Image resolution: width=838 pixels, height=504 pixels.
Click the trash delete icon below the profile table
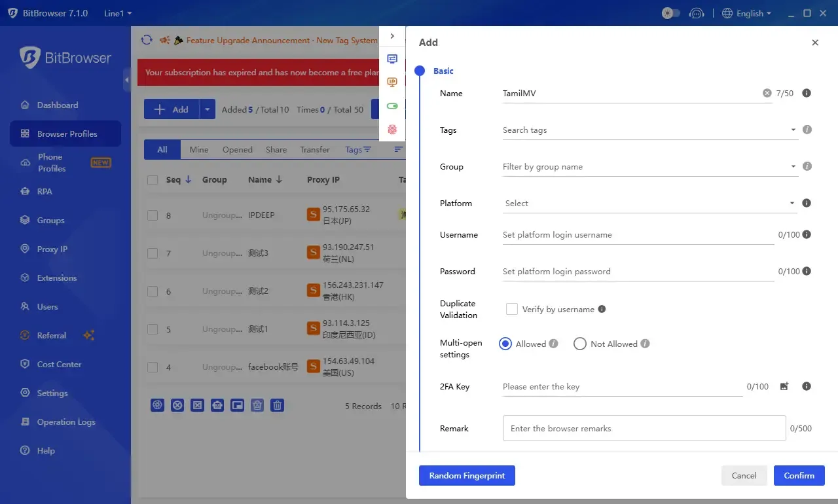click(x=277, y=405)
